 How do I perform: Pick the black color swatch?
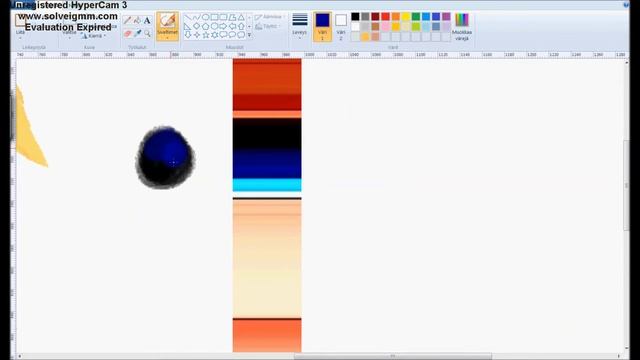[x=356, y=16]
